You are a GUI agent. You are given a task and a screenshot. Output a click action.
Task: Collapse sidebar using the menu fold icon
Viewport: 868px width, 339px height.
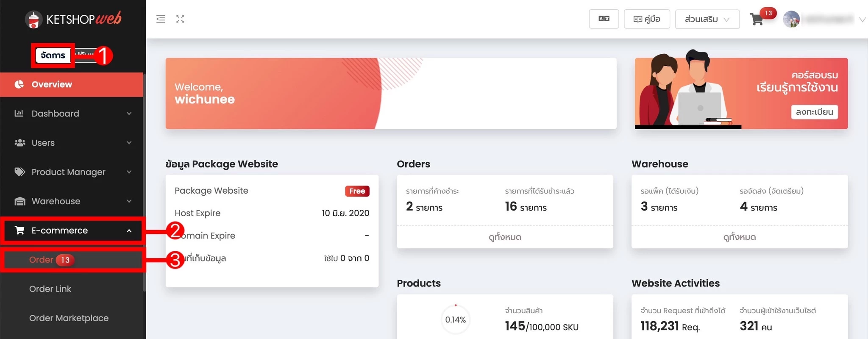tap(161, 19)
